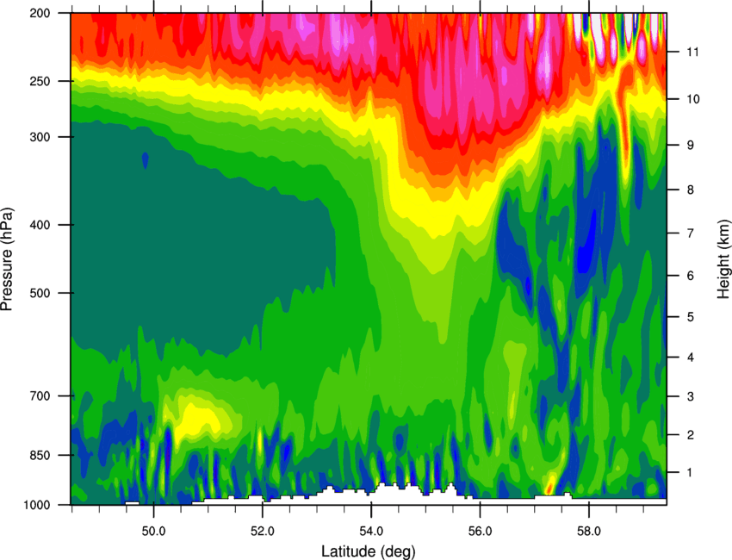Click the 56.0 latitude tick label

[x=480, y=531]
